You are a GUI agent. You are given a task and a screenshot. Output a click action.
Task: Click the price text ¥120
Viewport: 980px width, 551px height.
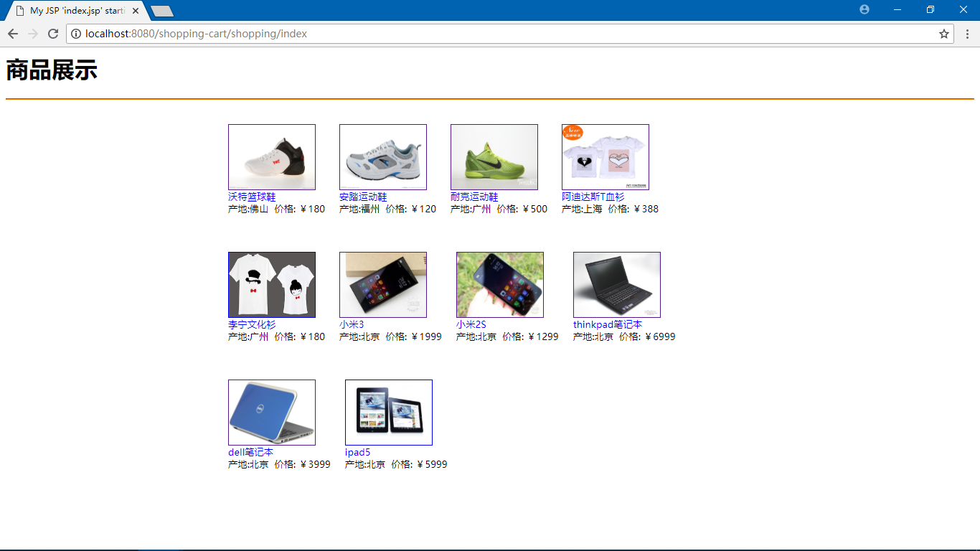click(x=423, y=209)
